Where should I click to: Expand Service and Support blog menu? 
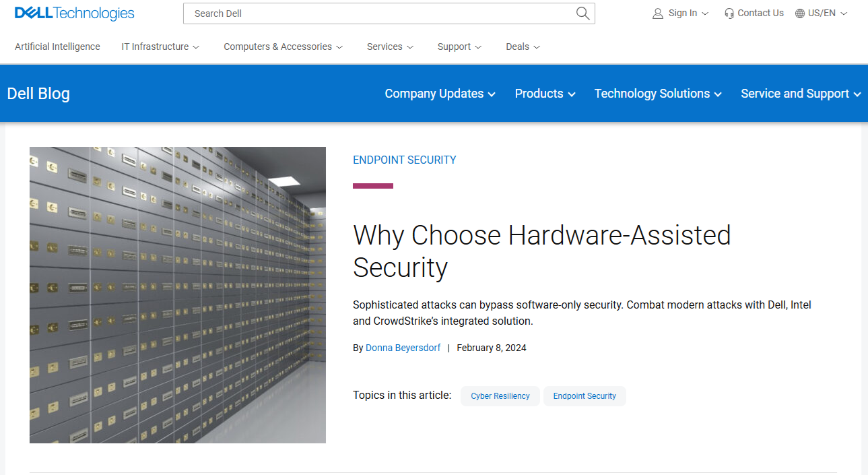pos(800,94)
